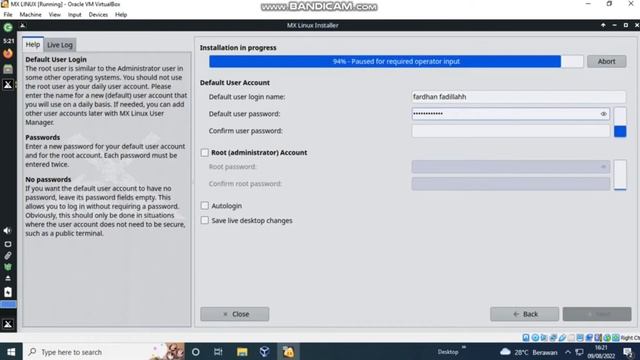Select the Help tab
Image resolution: width=640 pixels, height=360 pixels.
[x=33, y=44]
